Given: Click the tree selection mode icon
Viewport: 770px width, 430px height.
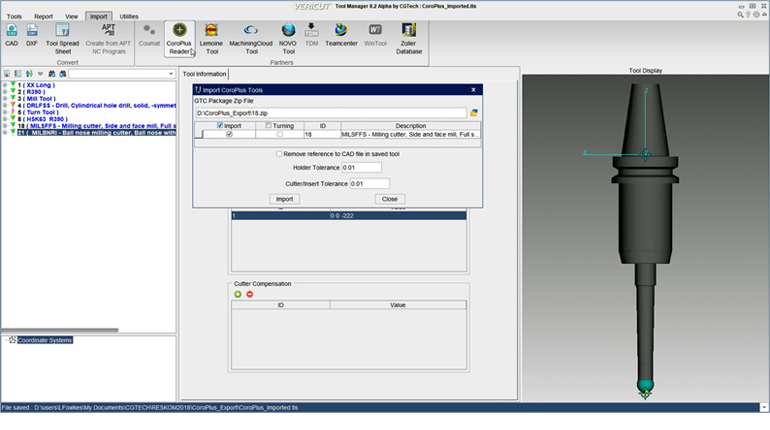Looking at the screenshot, I should [x=7, y=74].
